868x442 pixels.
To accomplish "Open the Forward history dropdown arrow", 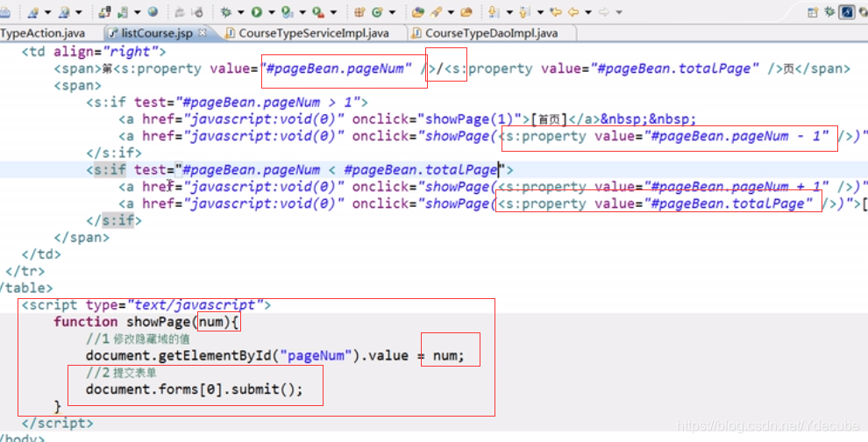I will pyautogui.click(x=619, y=11).
